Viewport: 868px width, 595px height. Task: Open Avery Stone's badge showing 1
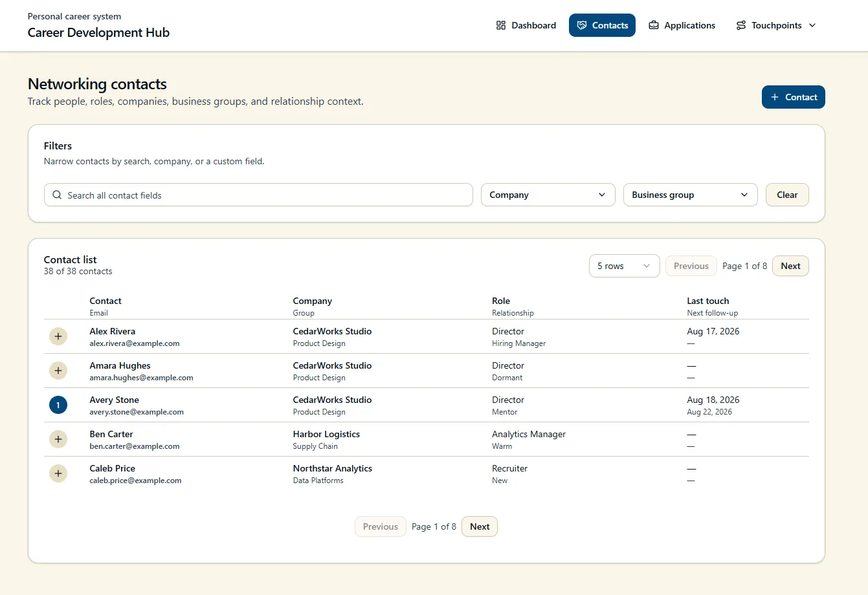pyautogui.click(x=58, y=405)
